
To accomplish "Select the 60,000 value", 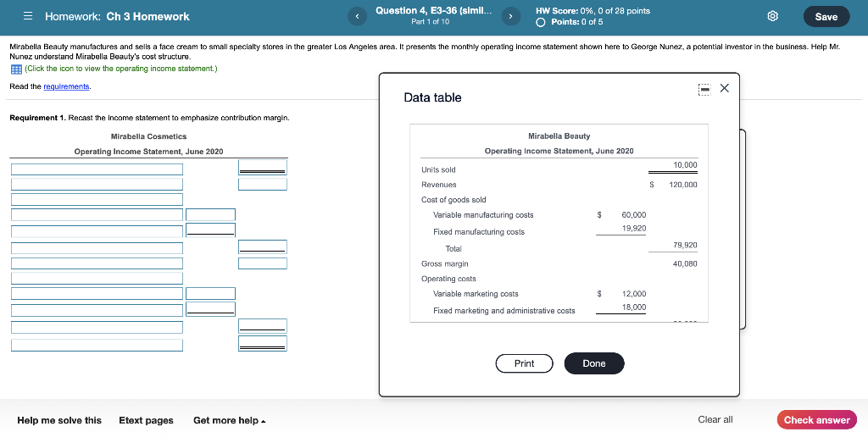I will 634,214.
